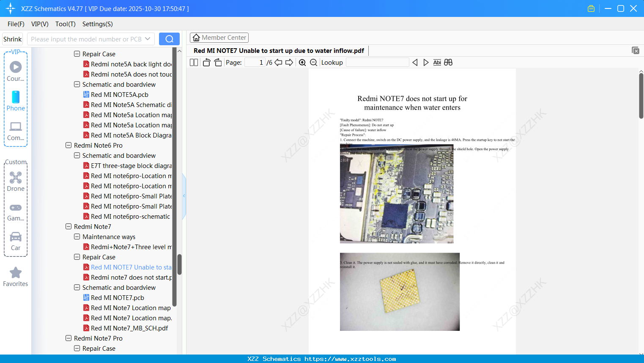Click the magnifier search button
This screenshot has width=644, height=363.
click(169, 39)
